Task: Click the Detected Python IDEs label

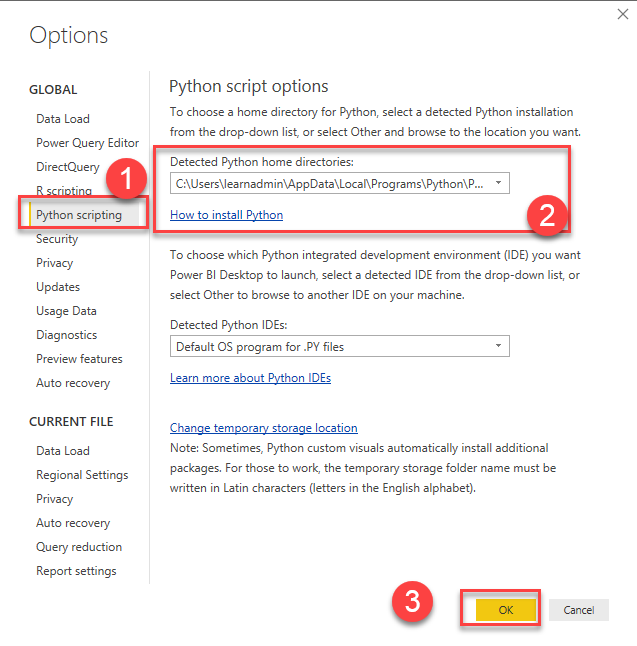Action: [229, 325]
